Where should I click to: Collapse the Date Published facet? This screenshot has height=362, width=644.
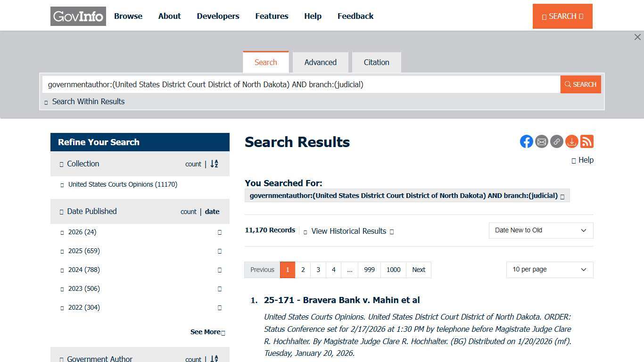tap(61, 212)
